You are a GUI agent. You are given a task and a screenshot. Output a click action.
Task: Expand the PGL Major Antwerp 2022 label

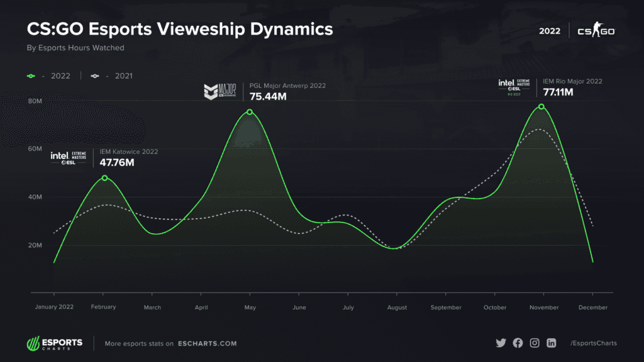click(x=287, y=85)
